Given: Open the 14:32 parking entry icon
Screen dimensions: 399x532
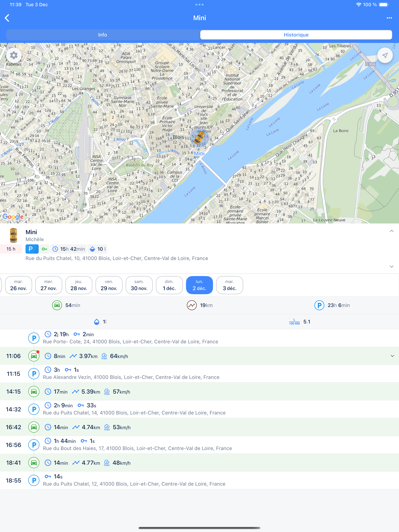Looking at the screenshot, I should 34,409.
